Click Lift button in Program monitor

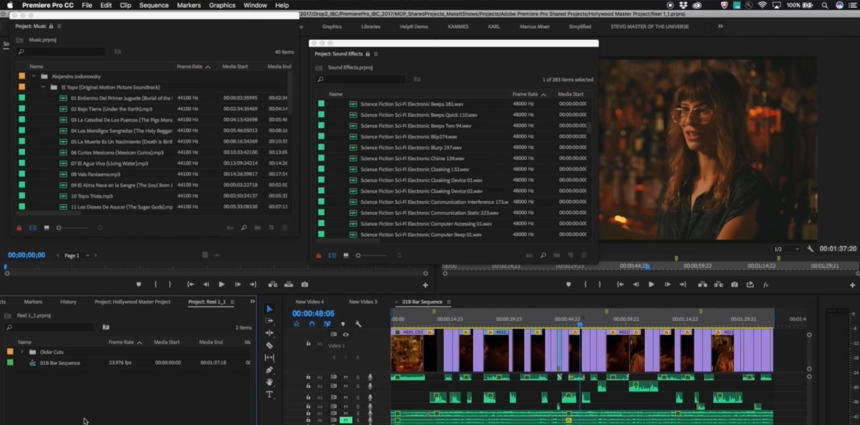pyautogui.click(x=703, y=285)
